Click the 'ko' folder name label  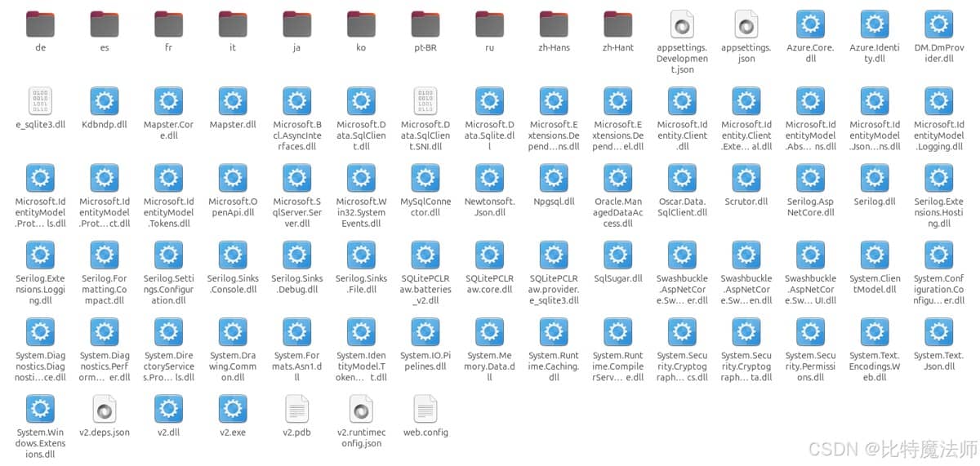click(361, 47)
